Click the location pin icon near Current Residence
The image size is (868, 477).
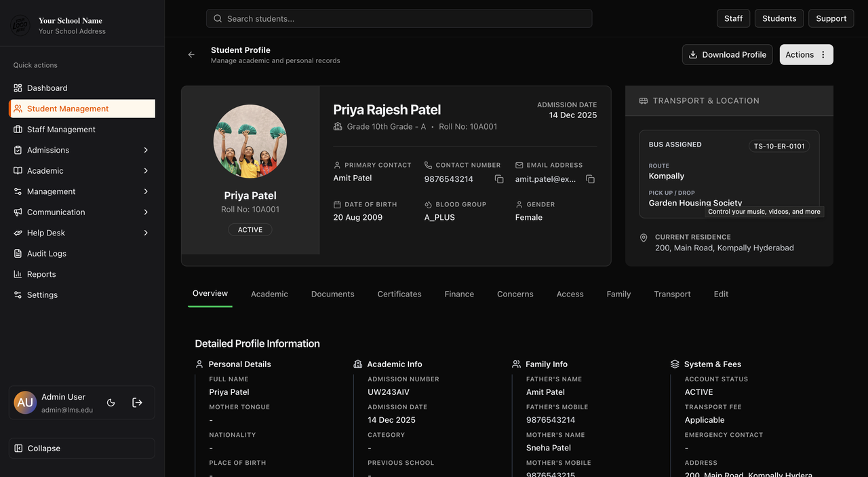point(644,238)
